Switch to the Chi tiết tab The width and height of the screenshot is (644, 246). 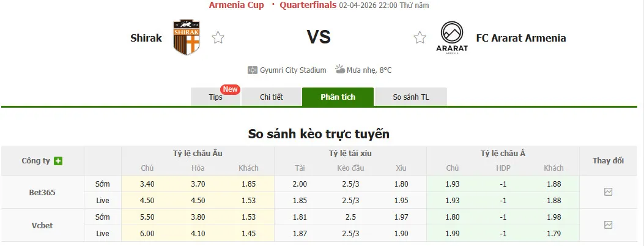(272, 97)
